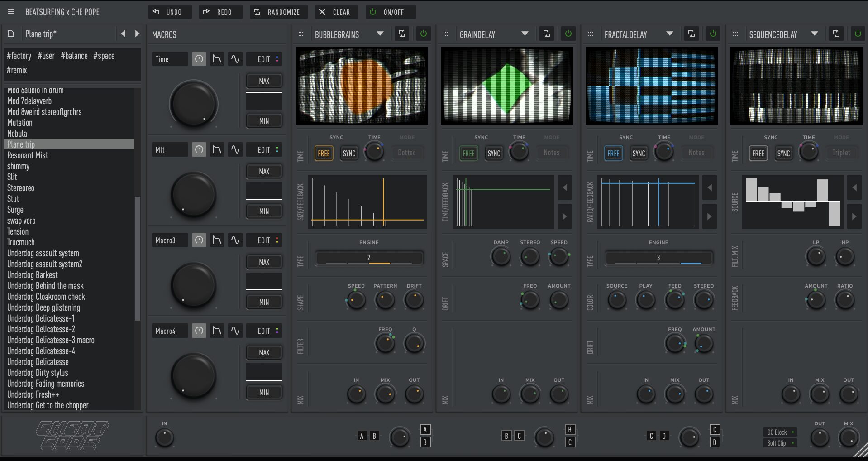Image resolution: width=868 pixels, height=461 pixels.
Task: Open Notes mode selector in GRAINDELAY
Action: [552, 153]
